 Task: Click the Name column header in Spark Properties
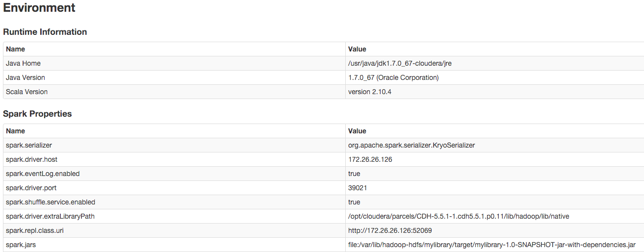tap(15, 131)
